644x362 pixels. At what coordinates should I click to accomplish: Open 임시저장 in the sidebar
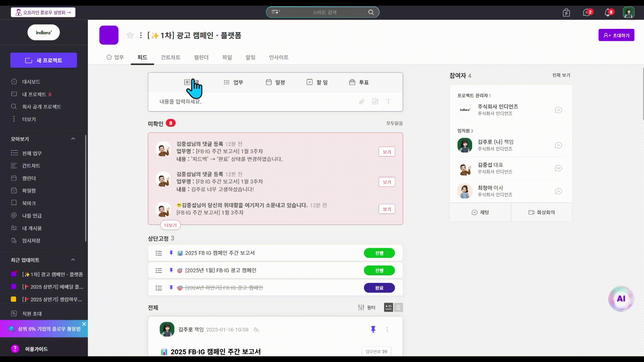(x=31, y=241)
